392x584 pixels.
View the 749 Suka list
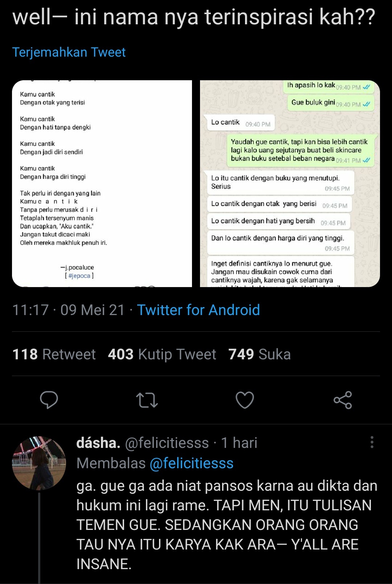coord(260,354)
